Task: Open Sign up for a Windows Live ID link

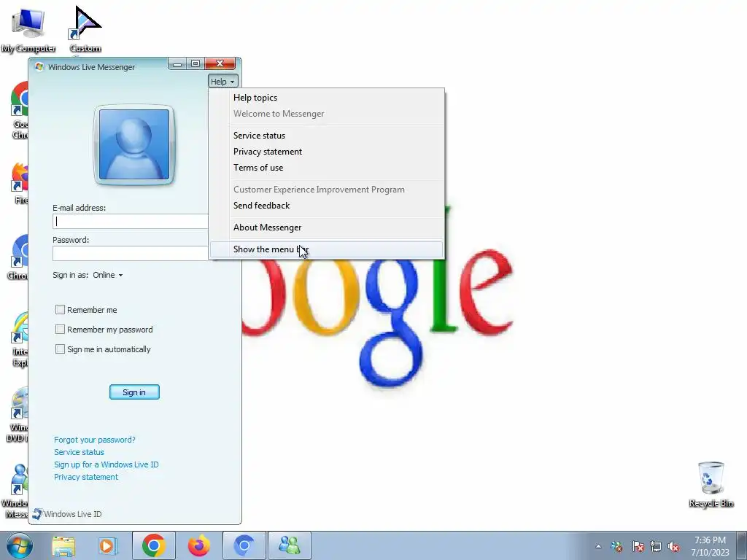Action: click(106, 464)
